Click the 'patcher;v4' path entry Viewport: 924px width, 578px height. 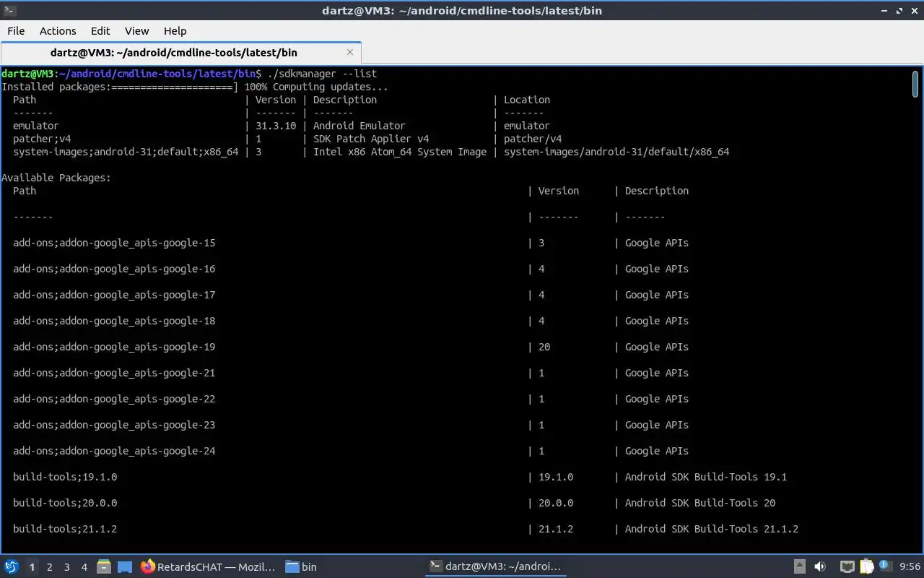tap(42, 139)
